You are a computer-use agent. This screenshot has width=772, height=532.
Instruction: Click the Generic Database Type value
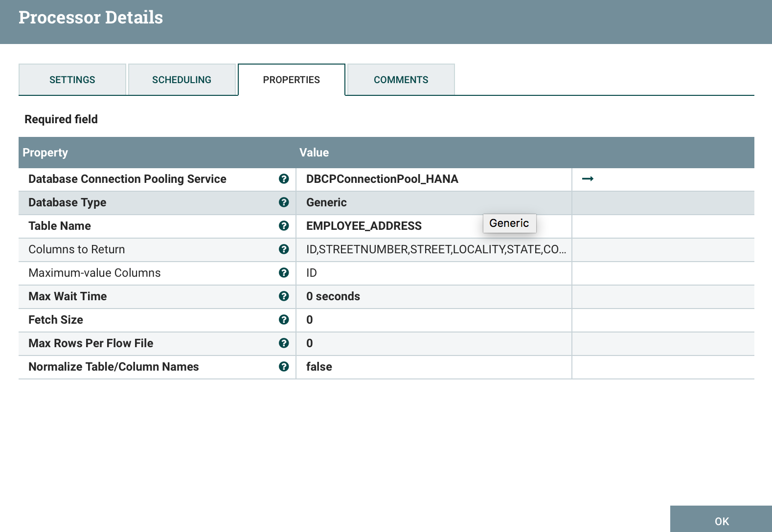(327, 202)
